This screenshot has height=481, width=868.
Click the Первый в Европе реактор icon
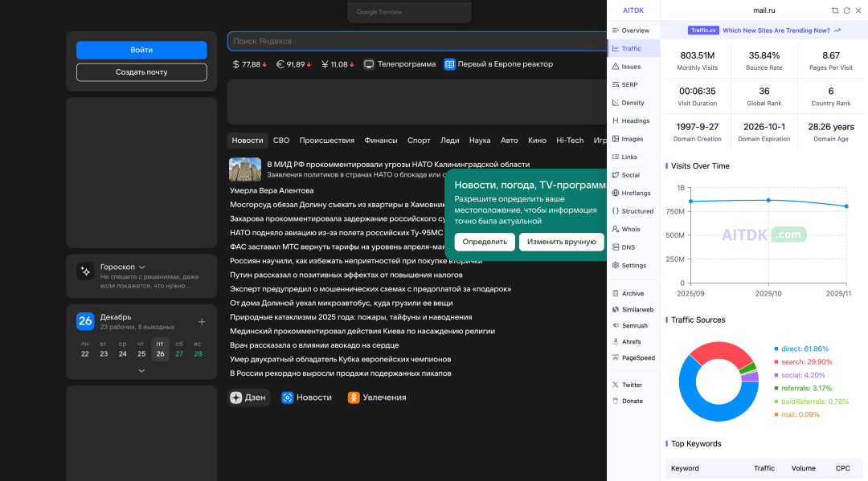[x=449, y=64]
